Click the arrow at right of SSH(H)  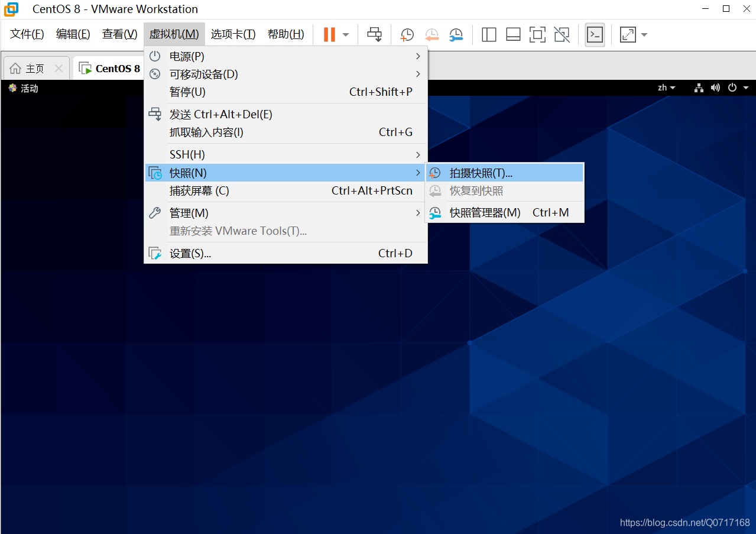click(x=418, y=154)
